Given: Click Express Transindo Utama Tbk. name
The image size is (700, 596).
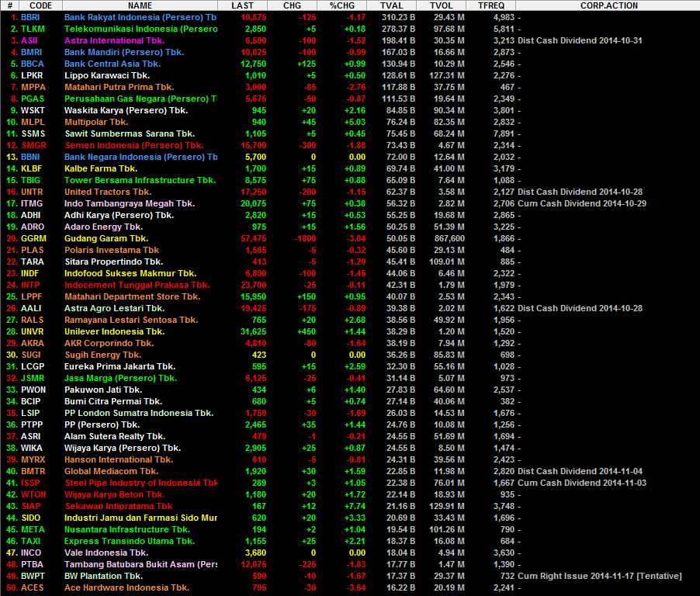Looking at the screenshot, I should pyautogui.click(x=130, y=541).
